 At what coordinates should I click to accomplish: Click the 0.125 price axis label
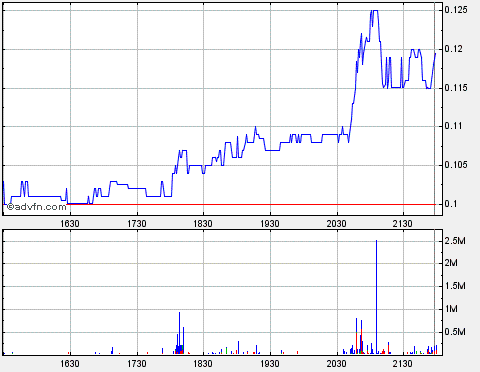pyautogui.click(x=456, y=10)
